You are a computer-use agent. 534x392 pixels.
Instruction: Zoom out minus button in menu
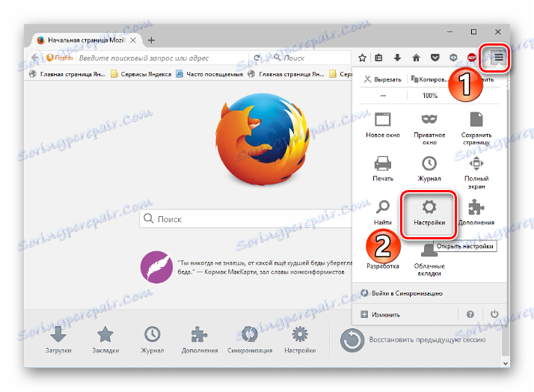coord(383,96)
